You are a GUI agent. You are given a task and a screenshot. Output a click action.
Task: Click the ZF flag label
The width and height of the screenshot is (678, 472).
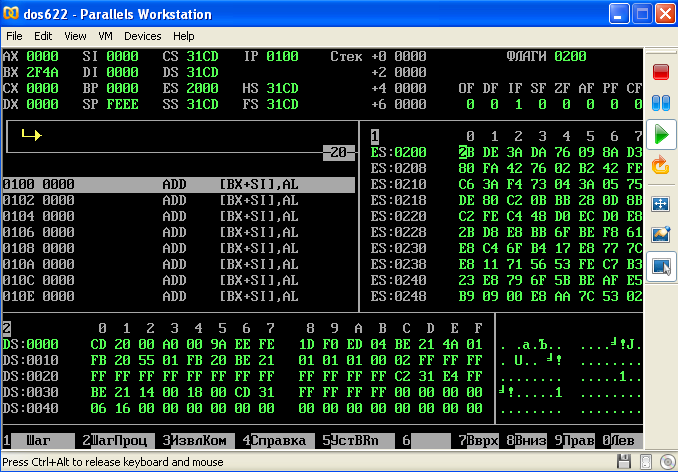(562, 88)
